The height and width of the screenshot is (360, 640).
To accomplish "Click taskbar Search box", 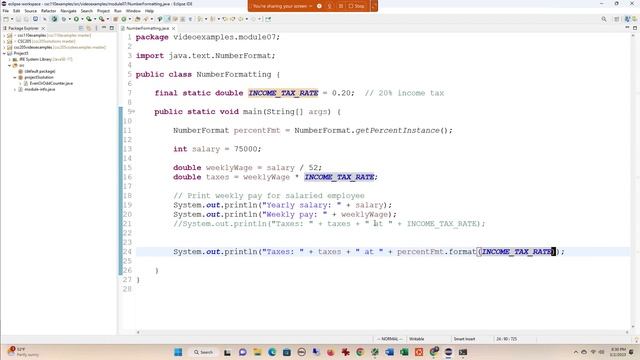I will tap(203, 352).
